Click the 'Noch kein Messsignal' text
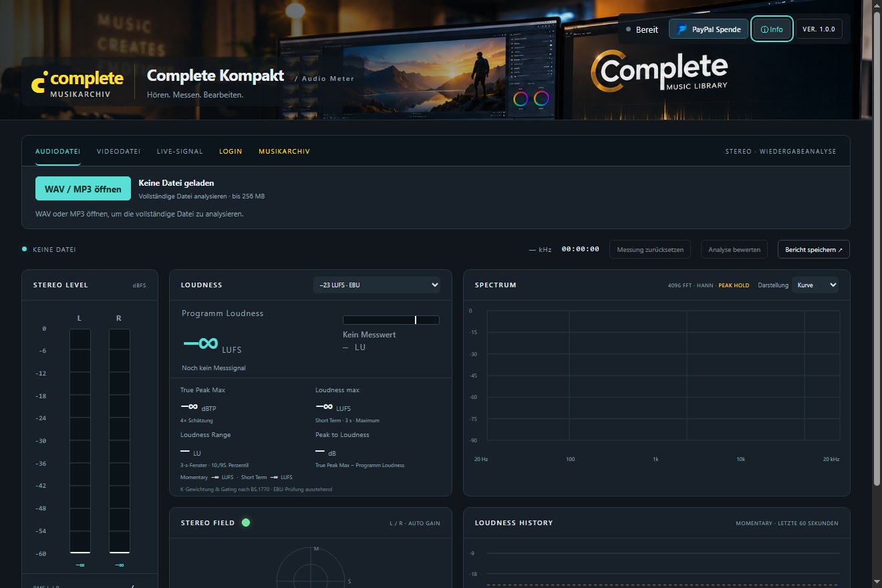 (x=214, y=368)
